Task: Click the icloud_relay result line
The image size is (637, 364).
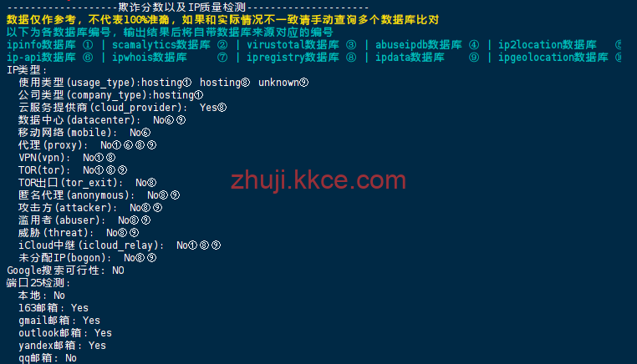Action: [x=120, y=245]
